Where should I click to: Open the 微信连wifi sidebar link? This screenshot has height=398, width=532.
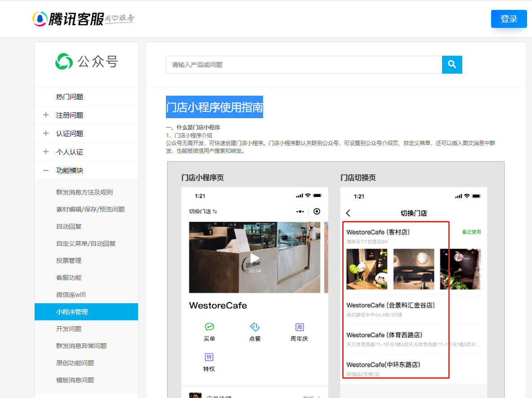(71, 295)
